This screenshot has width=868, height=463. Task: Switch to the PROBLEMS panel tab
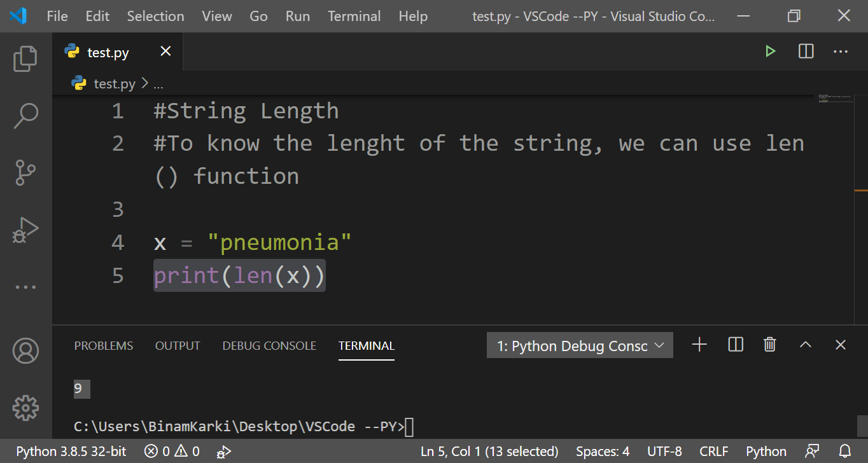[104, 346]
